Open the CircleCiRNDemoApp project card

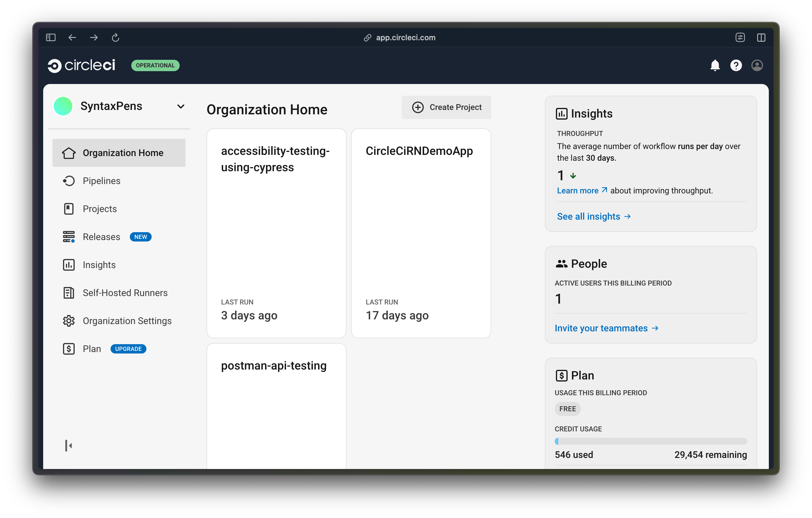[x=421, y=233]
